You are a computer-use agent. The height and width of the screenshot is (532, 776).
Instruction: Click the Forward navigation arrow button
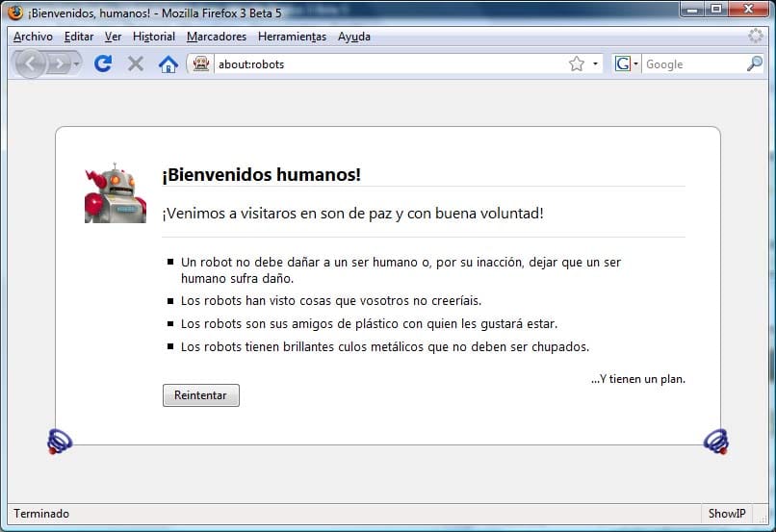pos(60,63)
